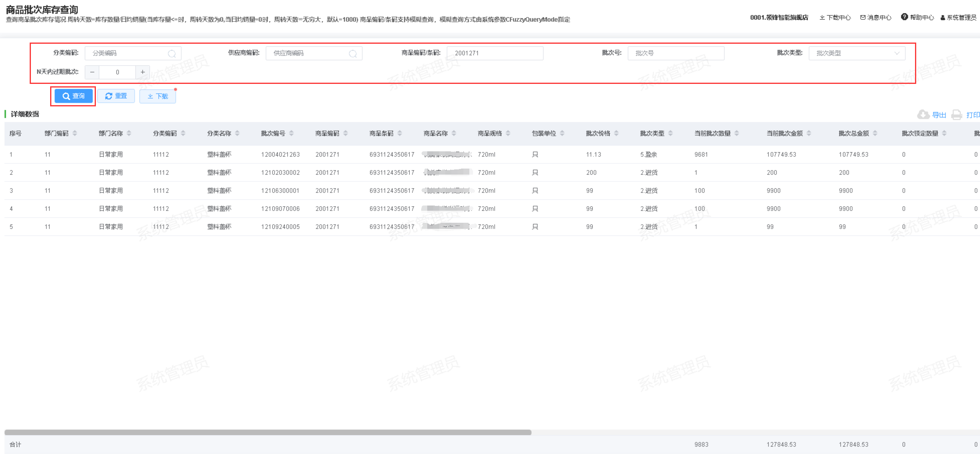Click the 批次号 input field
Screen dimensions: 980x458
pyautogui.click(x=676, y=53)
